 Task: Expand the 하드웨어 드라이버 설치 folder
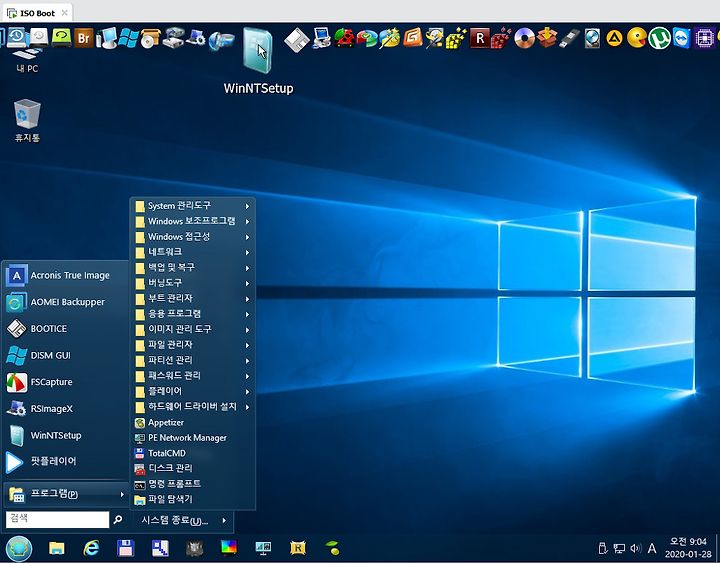click(x=193, y=406)
